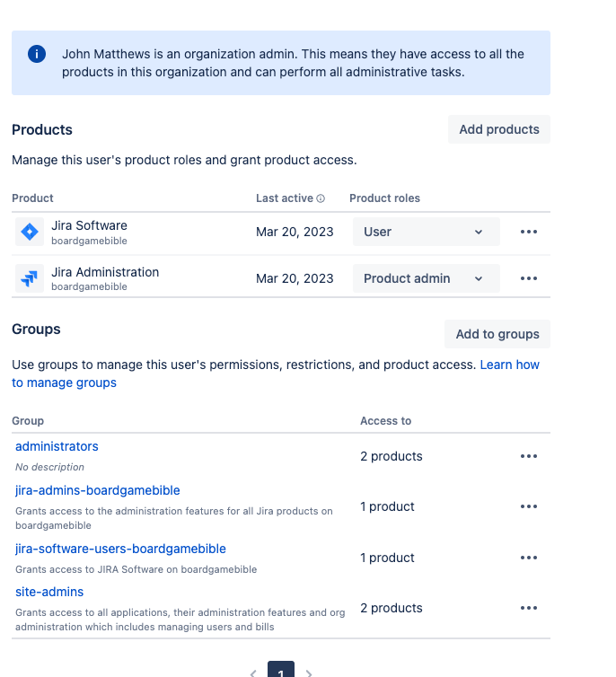This screenshot has width=616, height=677.
Task: Go to next page of groups
Action: 309,673
